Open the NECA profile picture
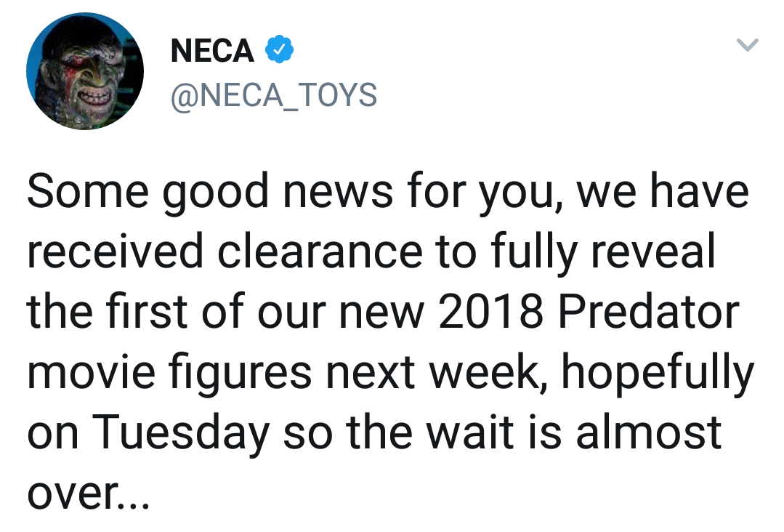Screen dimensions: 784x532 [x=85, y=71]
